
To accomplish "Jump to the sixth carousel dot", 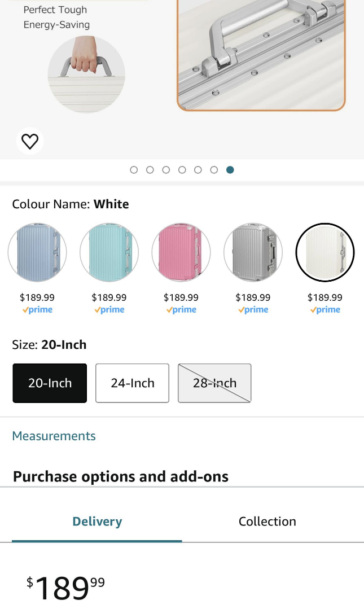I will 214,170.
